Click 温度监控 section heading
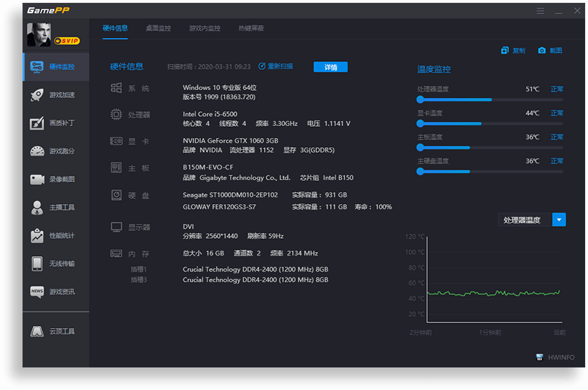 (x=434, y=69)
